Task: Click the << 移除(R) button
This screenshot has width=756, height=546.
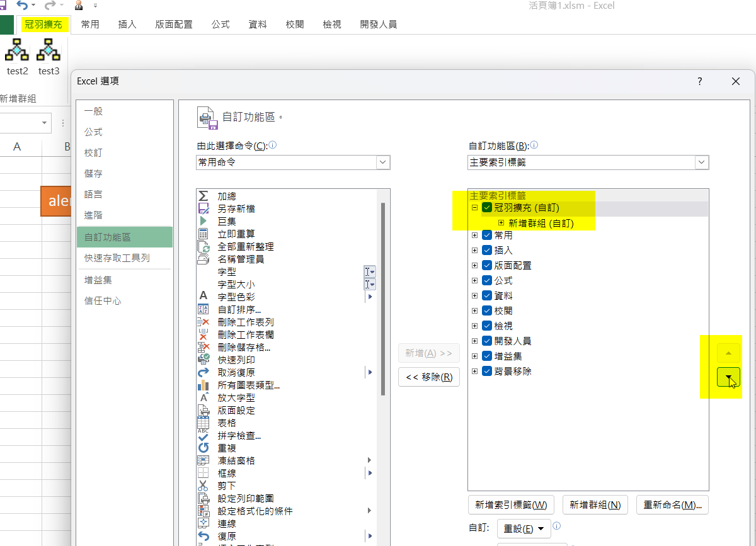Action: coord(429,377)
